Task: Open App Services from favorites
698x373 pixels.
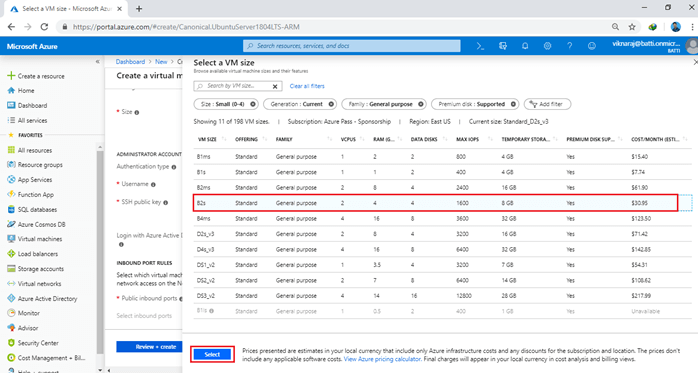Action: point(29,180)
